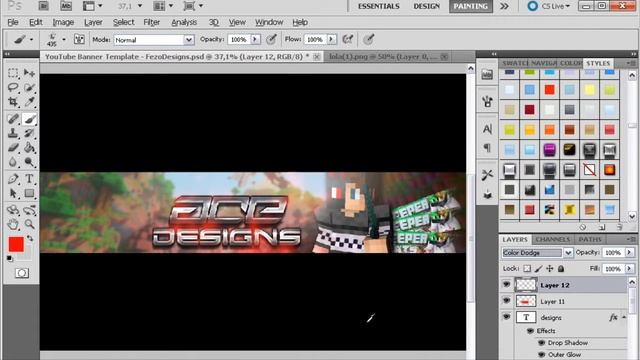Select the Zoom tool
Screen dimensions: 640x360
[29, 224]
